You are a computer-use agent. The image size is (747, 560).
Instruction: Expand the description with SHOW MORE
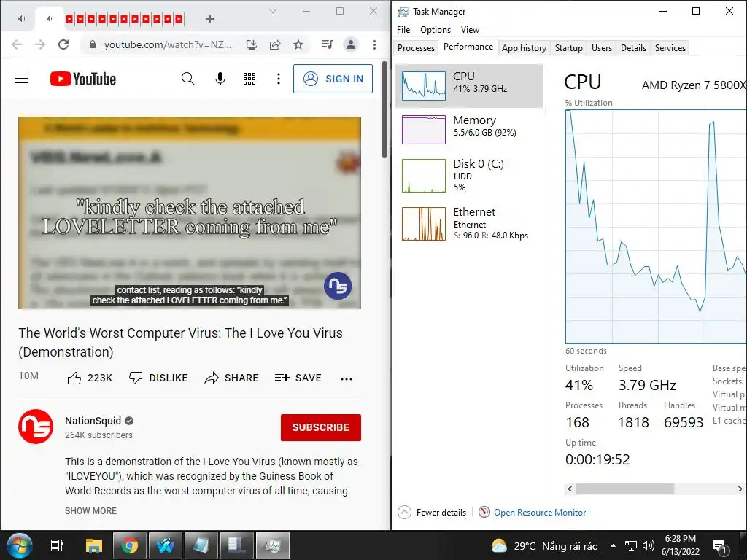90,511
